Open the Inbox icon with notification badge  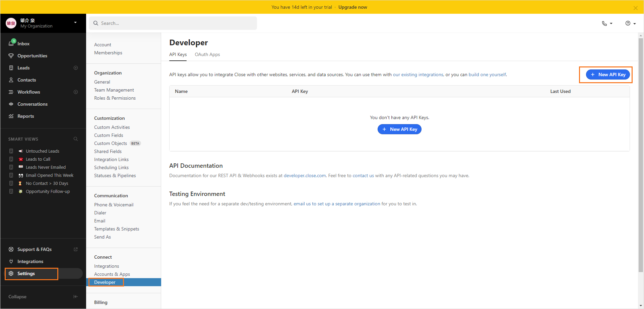tap(12, 43)
